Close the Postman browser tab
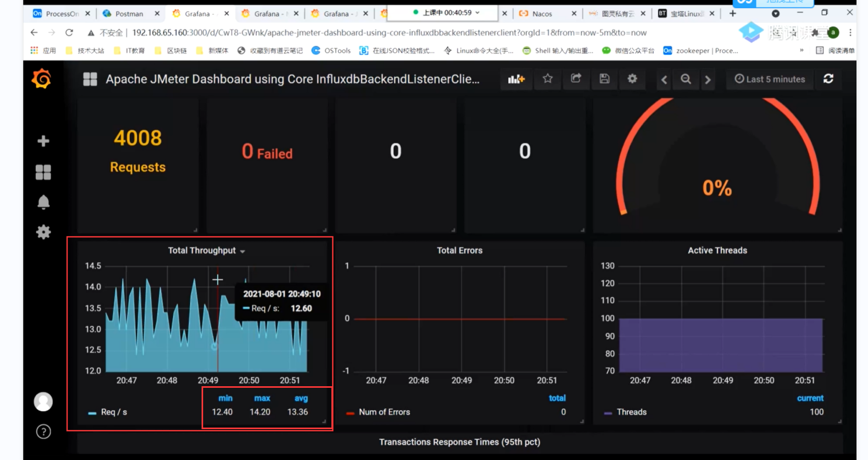 click(157, 14)
